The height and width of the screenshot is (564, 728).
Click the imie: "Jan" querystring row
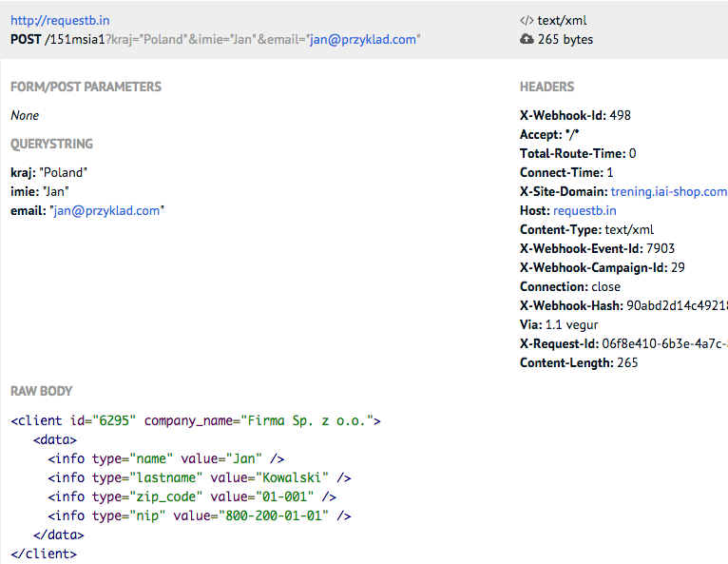[40, 191]
